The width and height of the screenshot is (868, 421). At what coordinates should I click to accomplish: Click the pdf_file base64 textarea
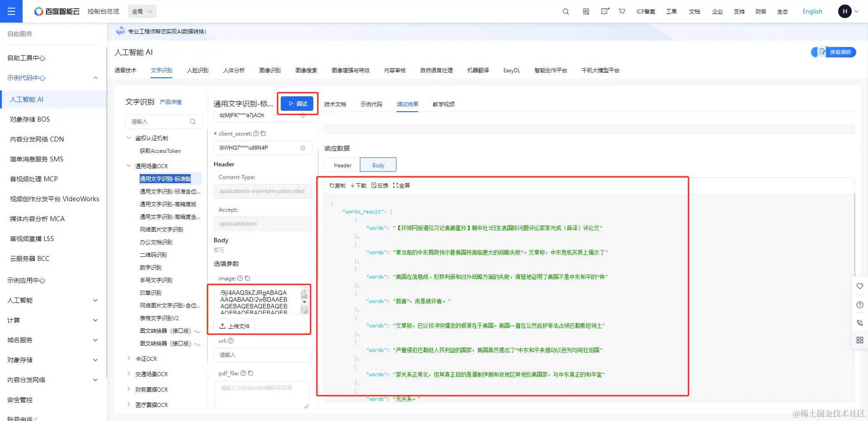pos(261,395)
